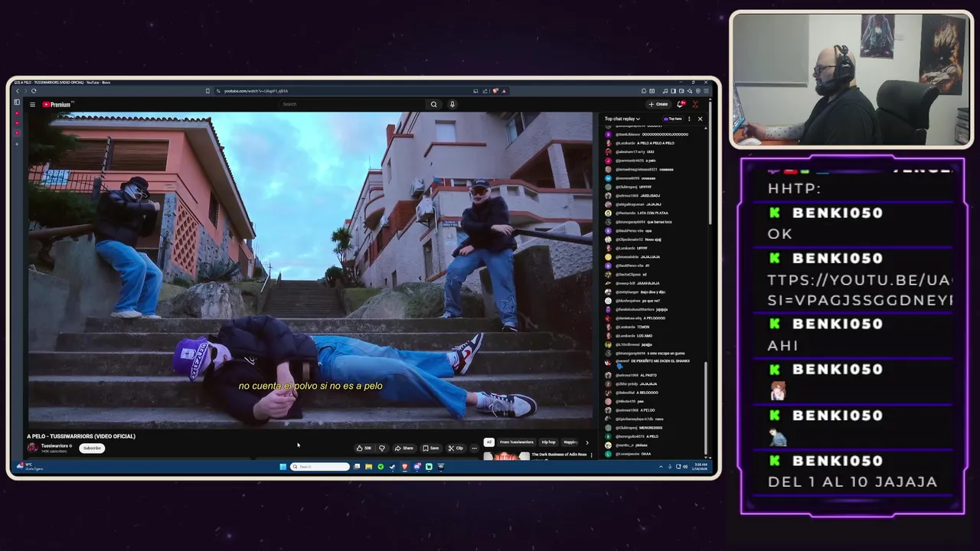The width and height of the screenshot is (980, 551).
Task: Select the From Tussiwarriors chip
Action: 516,442
